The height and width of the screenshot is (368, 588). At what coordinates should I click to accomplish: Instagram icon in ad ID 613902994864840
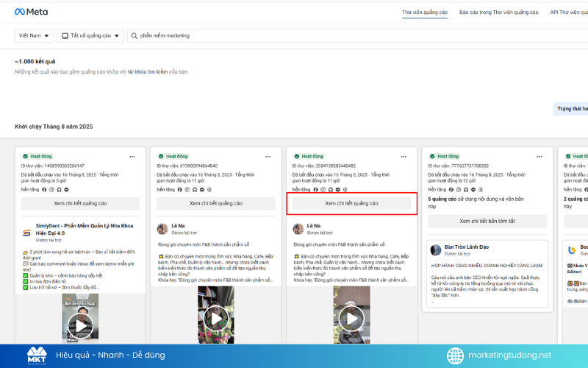tap(187, 190)
